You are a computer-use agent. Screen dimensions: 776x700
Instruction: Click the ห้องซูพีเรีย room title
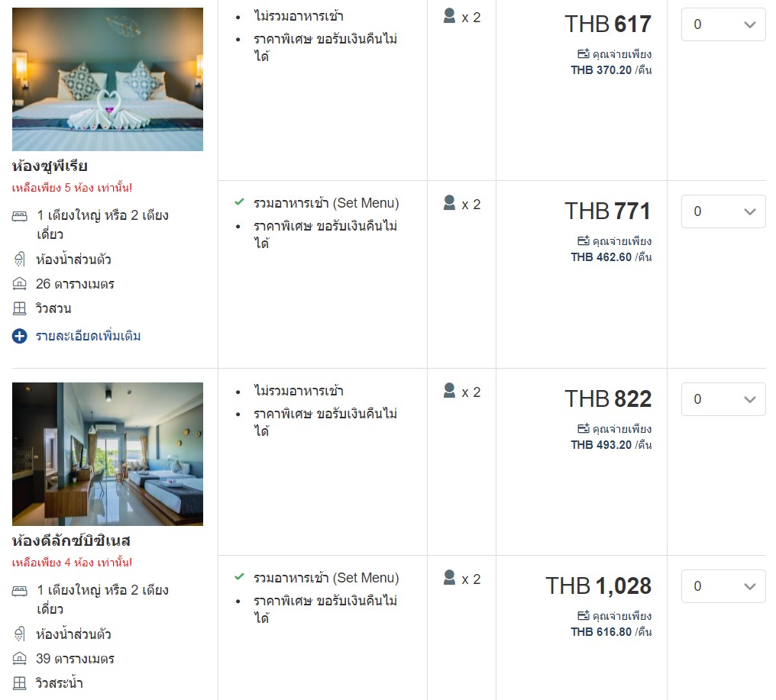tap(50, 166)
